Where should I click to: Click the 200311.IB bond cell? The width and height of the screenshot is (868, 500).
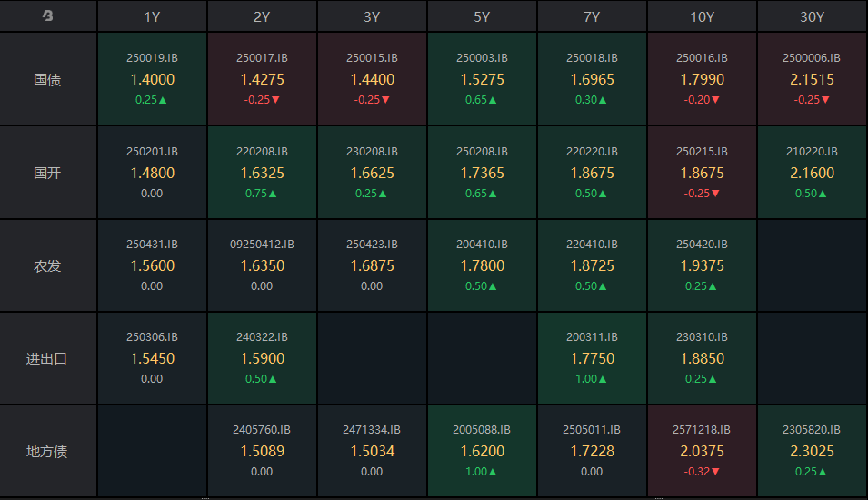[x=592, y=358]
